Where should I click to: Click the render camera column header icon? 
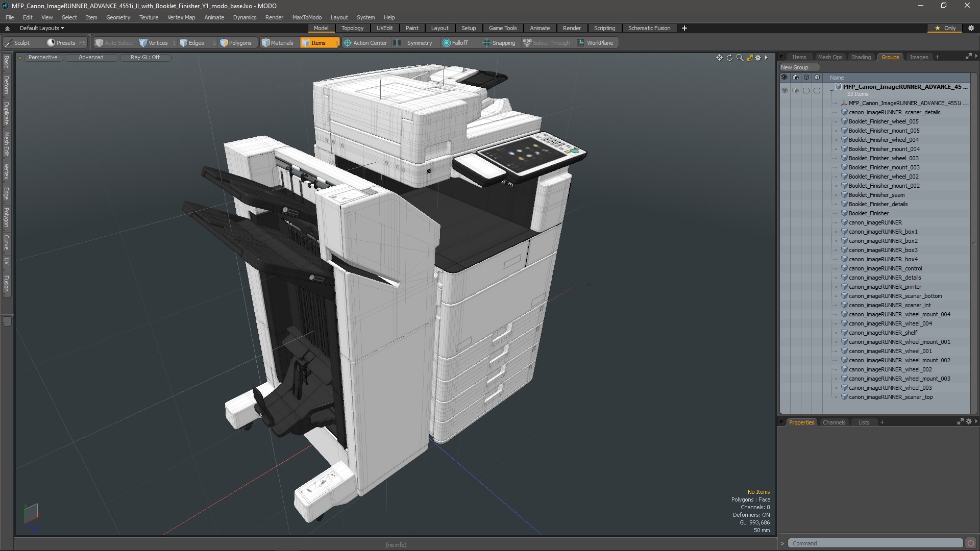pos(795,78)
